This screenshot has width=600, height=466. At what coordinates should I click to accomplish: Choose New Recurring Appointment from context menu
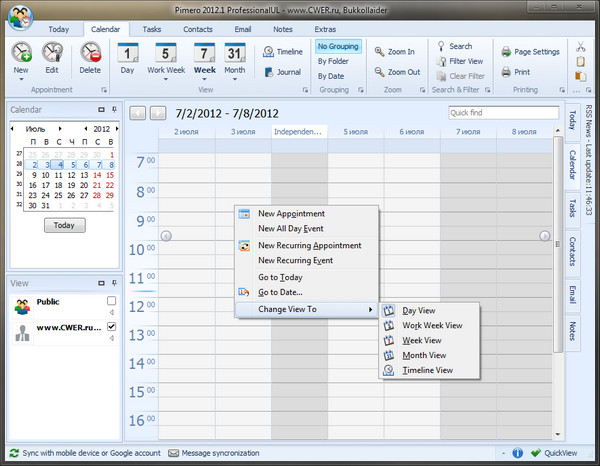coord(309,245)
